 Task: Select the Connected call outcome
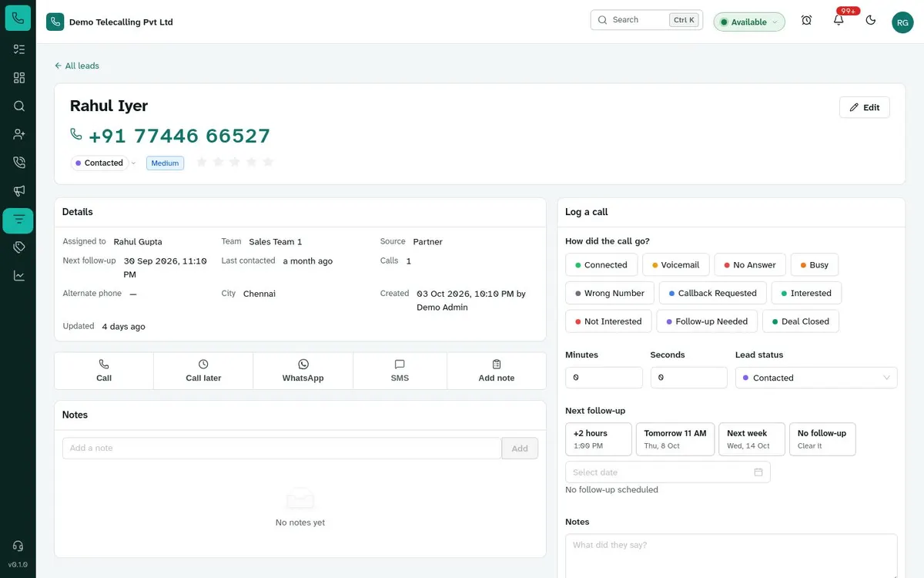coord(601,265)
